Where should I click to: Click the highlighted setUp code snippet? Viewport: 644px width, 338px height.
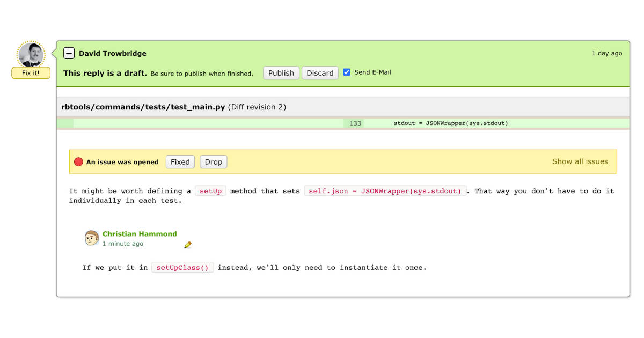pyautogui.click(x=210, y=190)
